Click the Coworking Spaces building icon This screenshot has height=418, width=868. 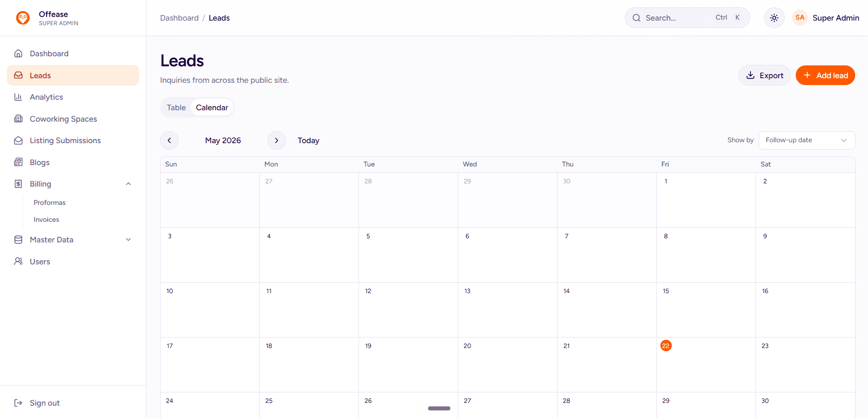pyautogui.click(x=18, y=119)
